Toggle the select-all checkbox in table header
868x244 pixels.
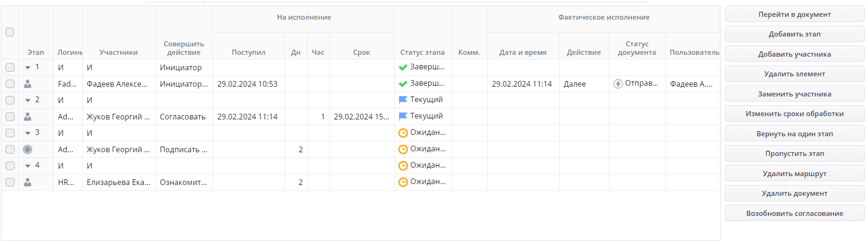(x=10, y=32)
